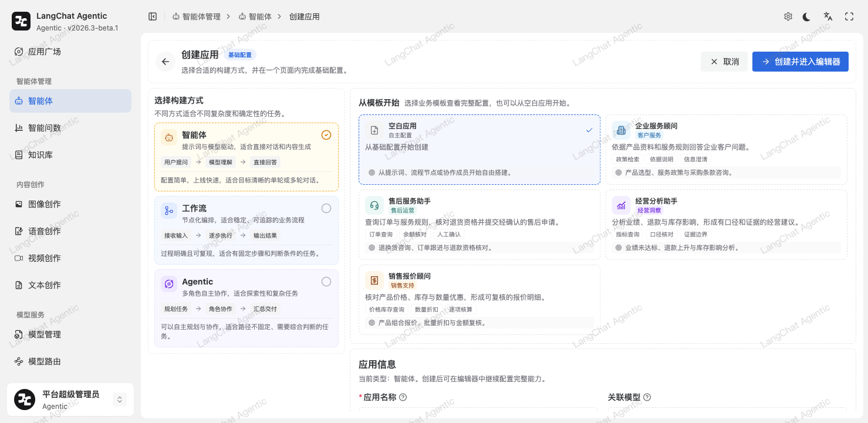Open 模型管理 in the sidebar
This screenshot has width=868, height=423.
70,334
